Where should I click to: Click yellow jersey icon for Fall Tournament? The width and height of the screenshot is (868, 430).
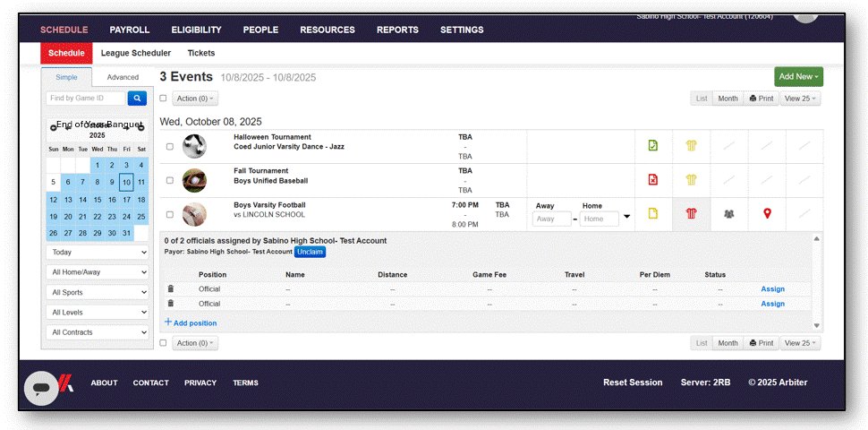[691, 180]
